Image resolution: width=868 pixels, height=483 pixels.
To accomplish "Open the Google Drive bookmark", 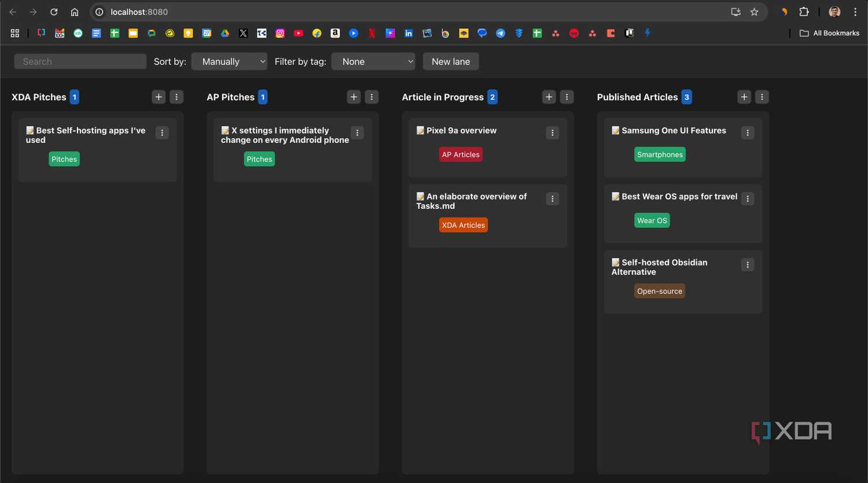I will coord(225,34).
